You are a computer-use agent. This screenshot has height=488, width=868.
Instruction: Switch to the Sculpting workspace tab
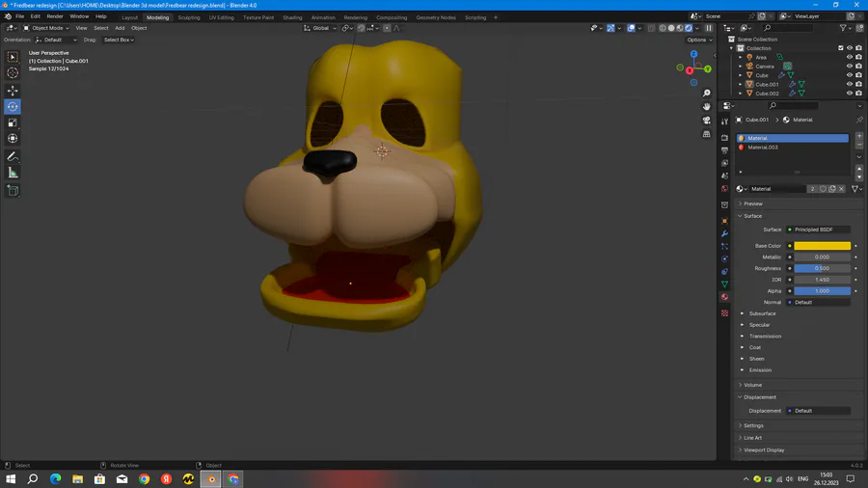tap(189, 17)
